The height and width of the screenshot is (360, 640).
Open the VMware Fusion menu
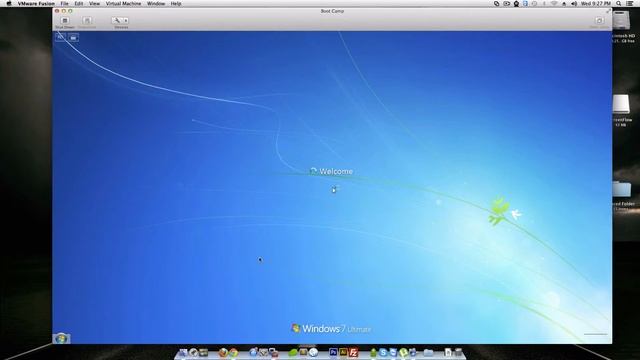(36, 4)
